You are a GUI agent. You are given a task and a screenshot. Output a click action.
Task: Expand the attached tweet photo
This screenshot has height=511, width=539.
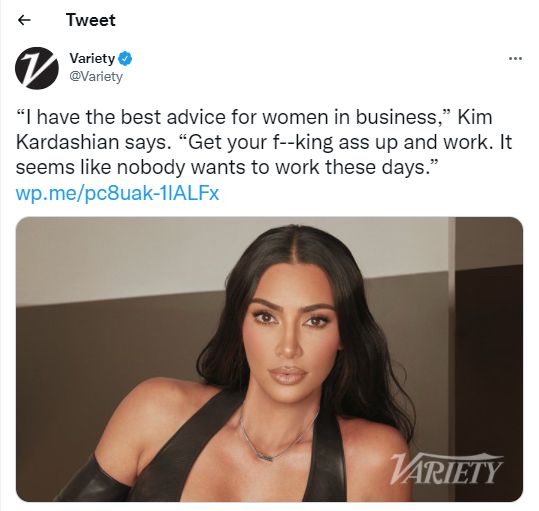(269, 359)
